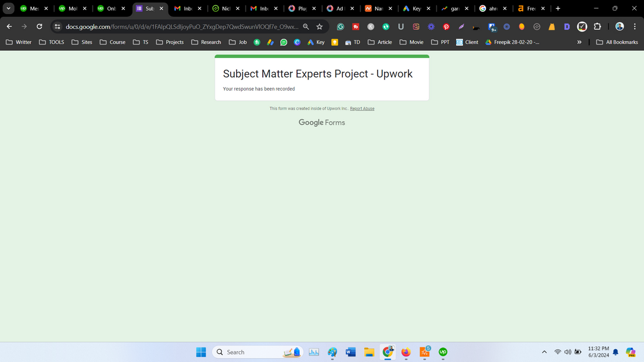This screenshot has width=644, height=362.
Task: Open the notifications bell in system tray
Action: point(615,352)
